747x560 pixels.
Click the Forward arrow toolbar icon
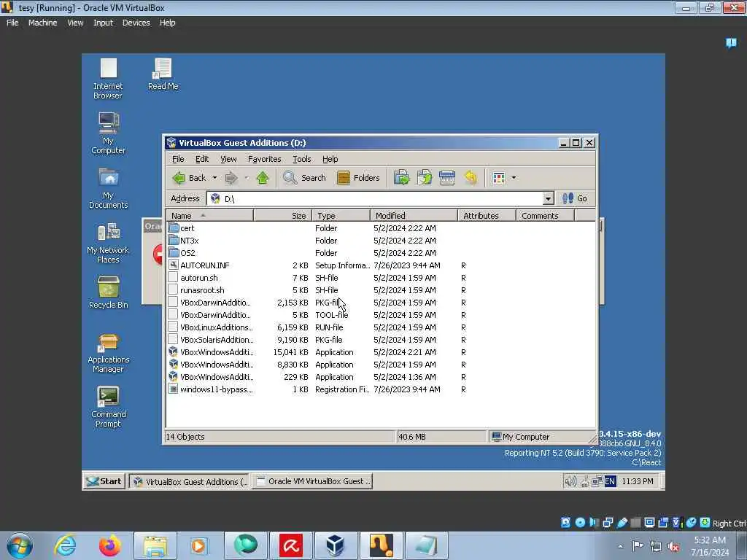[231, 178]
